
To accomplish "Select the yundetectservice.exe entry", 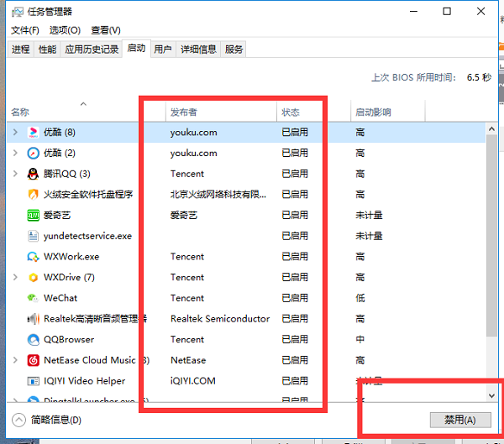I will pos(87,236).
